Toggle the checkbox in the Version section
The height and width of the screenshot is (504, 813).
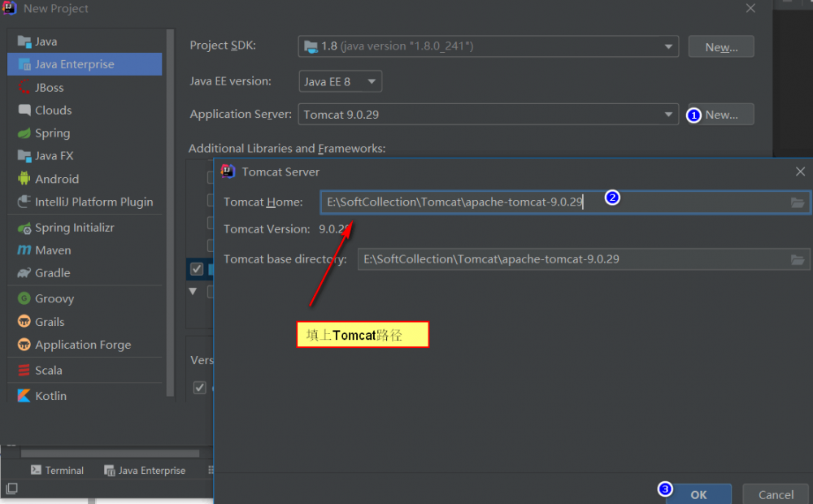point(199,387)
